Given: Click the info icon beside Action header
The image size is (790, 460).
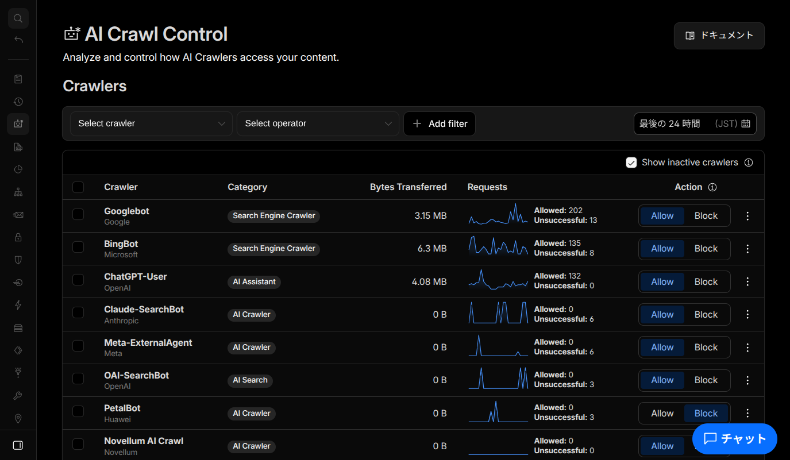Looking at the screenshot, I should pos(712,187).
